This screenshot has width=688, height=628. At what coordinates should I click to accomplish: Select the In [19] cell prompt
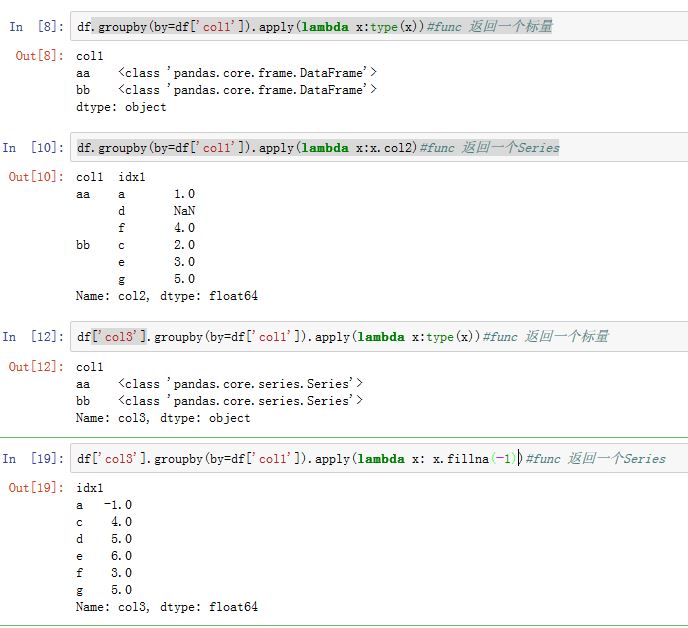[x=35, y=458]
